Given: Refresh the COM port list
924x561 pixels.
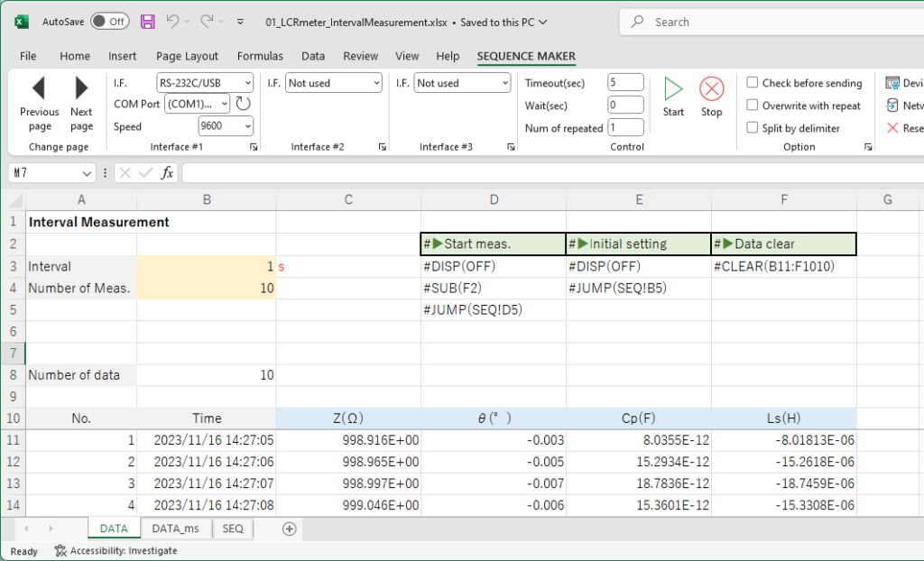Looking at the screenshot, I should point(244,104).
